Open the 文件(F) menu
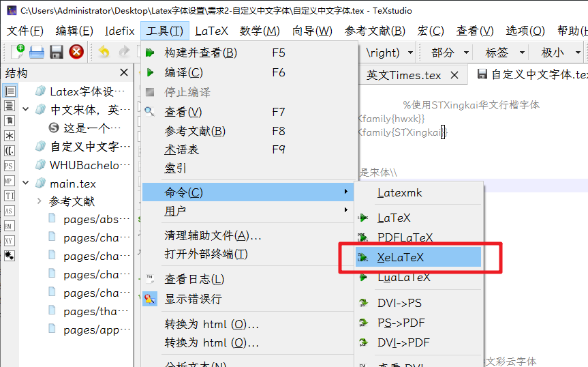This screenshot has height=367, width=588. (25, 31)
